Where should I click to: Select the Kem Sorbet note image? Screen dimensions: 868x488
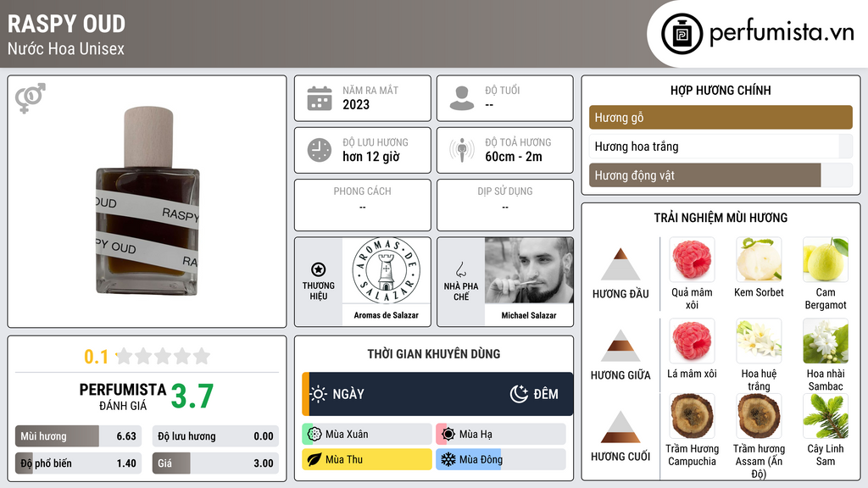tap(759, 260)
